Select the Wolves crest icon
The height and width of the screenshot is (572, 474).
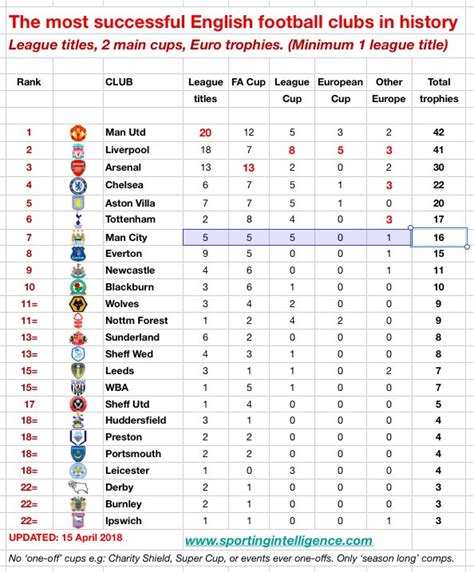[x=78, y=304]
